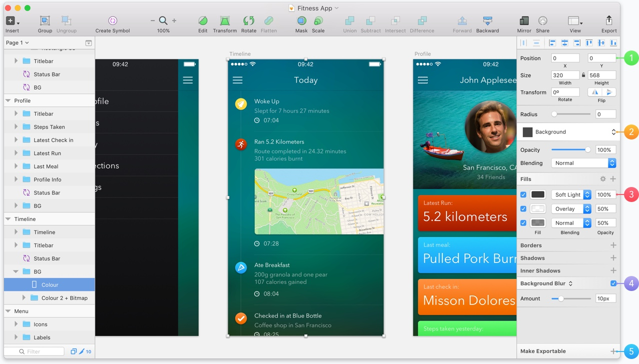Toggle the pages list icon
Screen dimensions: 639x364
click(89, 43)
